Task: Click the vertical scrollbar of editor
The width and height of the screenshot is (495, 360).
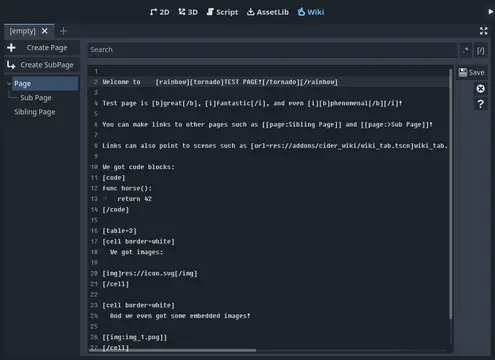Action: click(451, 193)
